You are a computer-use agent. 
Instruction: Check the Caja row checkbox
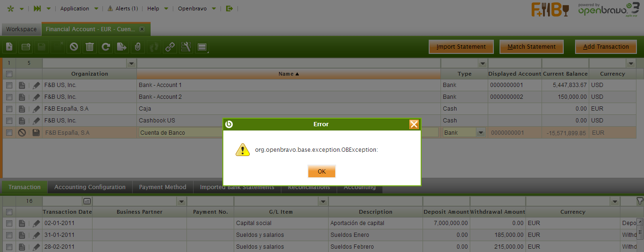9,109
